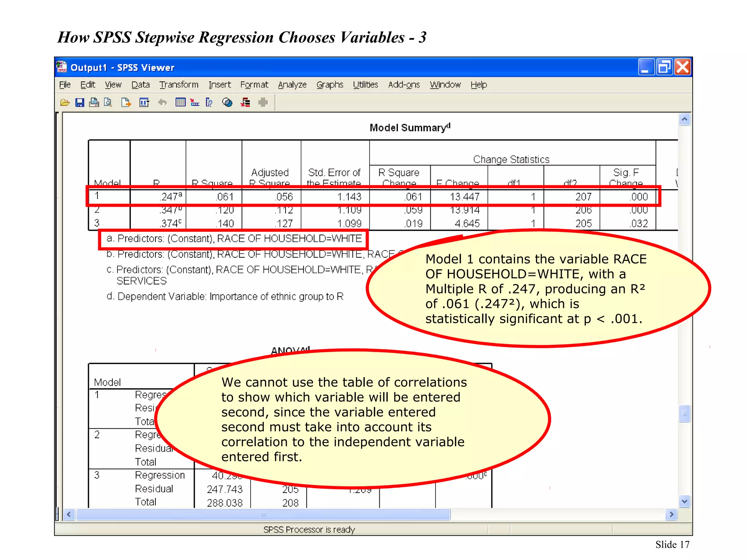Open the Edit menu
The height and width of the screenshot is (560, 747).
tap(88, 85)
